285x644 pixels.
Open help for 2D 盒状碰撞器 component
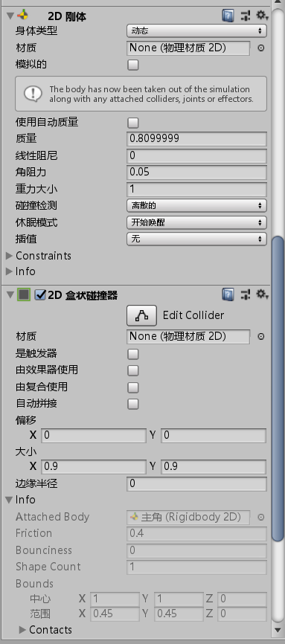(x=228, y=294)
